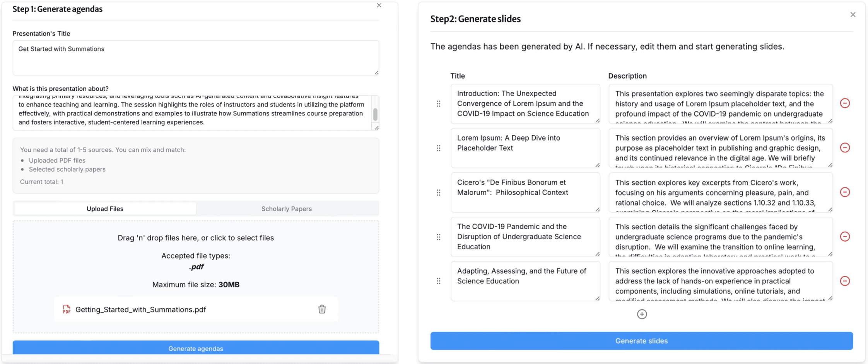Delete the uploaded Getting_Started_with_Summations.pdf file
The height and width of the screenshot is (364, 868).
pyautogui.click(x=322, y=309)
